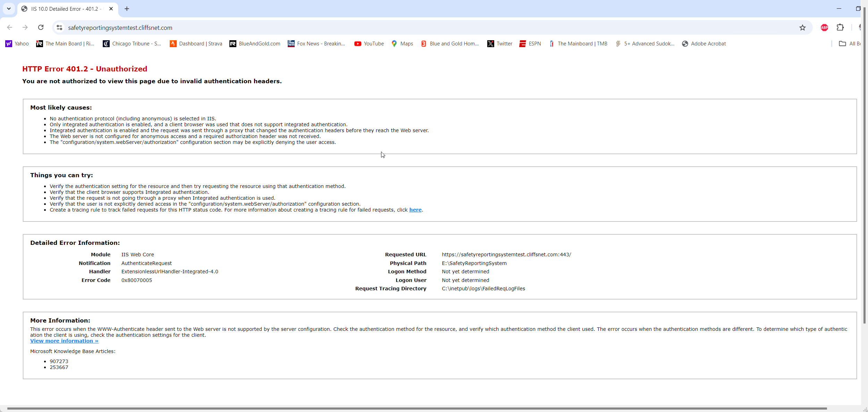
Task: Open the AdBlock Plus extension icon
Action: 824,28
